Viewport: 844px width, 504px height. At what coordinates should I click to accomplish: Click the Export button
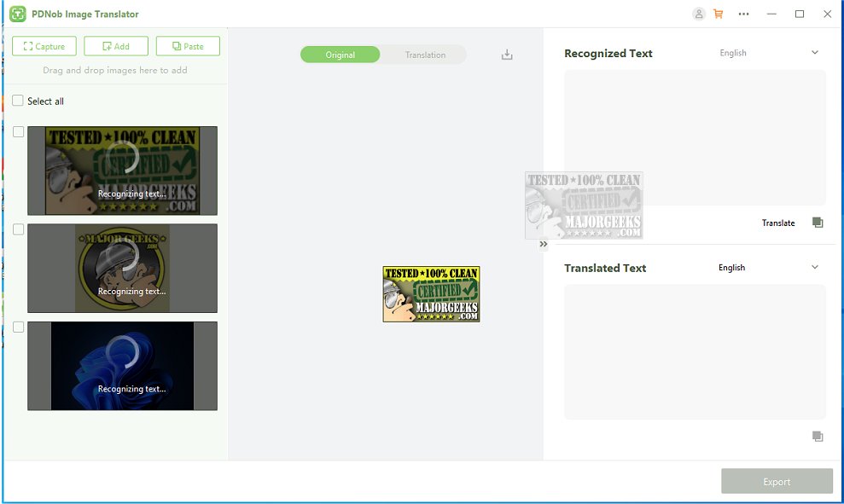(777, 482)
